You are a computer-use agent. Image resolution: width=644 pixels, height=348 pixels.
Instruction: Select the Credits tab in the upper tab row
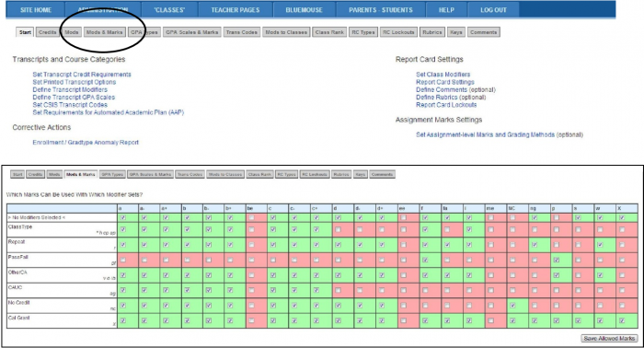pyautogui.click(x=47, y=32)
